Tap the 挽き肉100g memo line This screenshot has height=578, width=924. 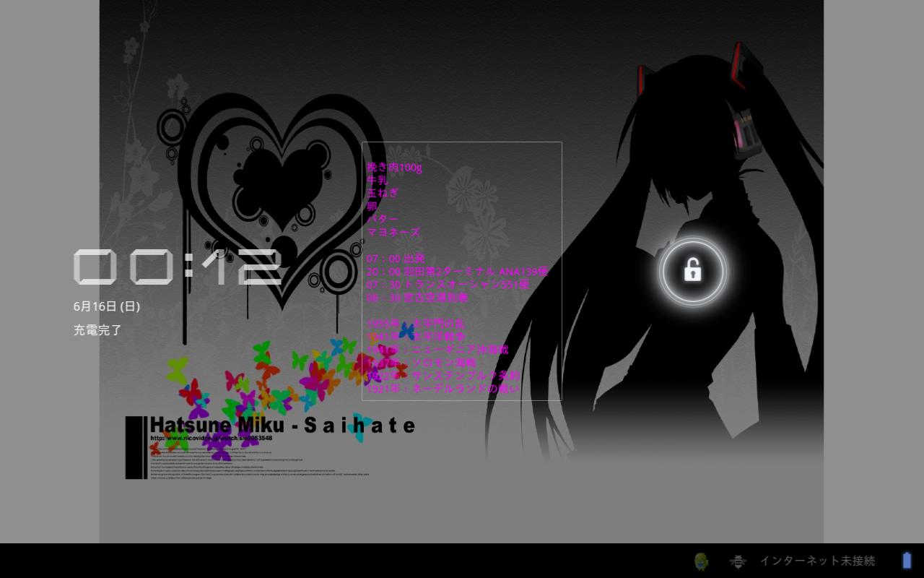pos(394,168)
